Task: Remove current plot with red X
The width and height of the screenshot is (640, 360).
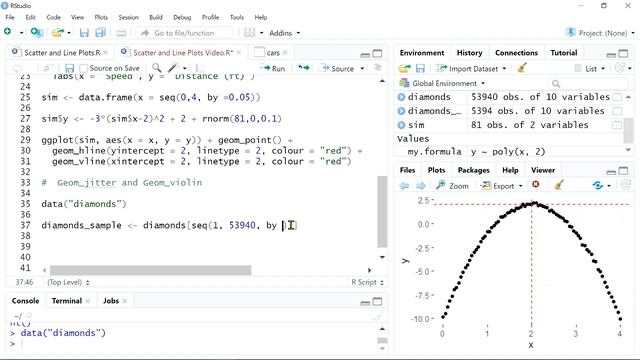Action: 536,185
